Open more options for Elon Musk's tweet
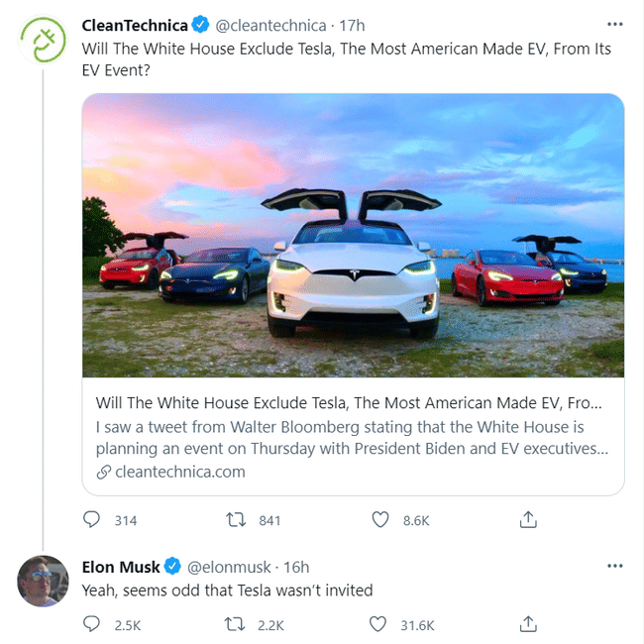The width and height of the screenshot is (644, 644). pos(614,566)
